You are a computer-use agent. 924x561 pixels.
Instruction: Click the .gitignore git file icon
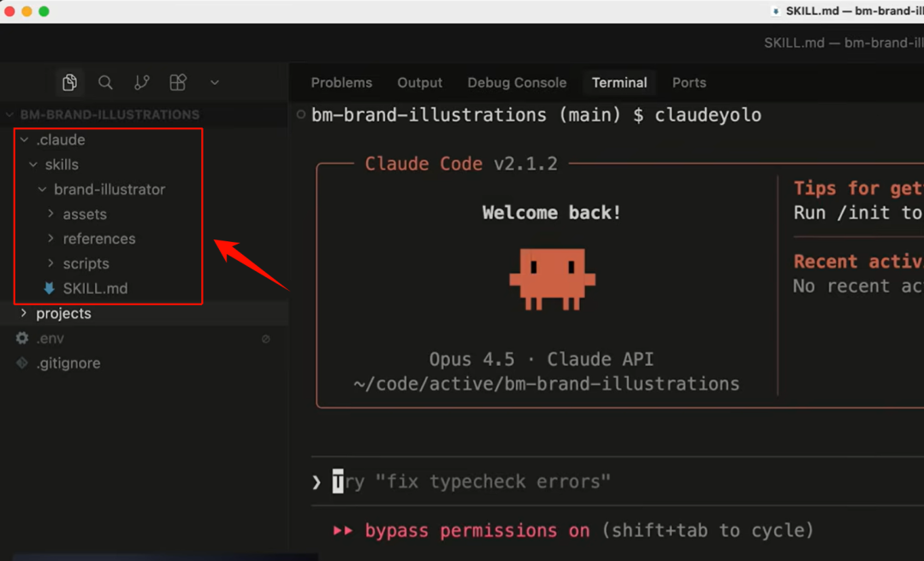click(22, 363)
